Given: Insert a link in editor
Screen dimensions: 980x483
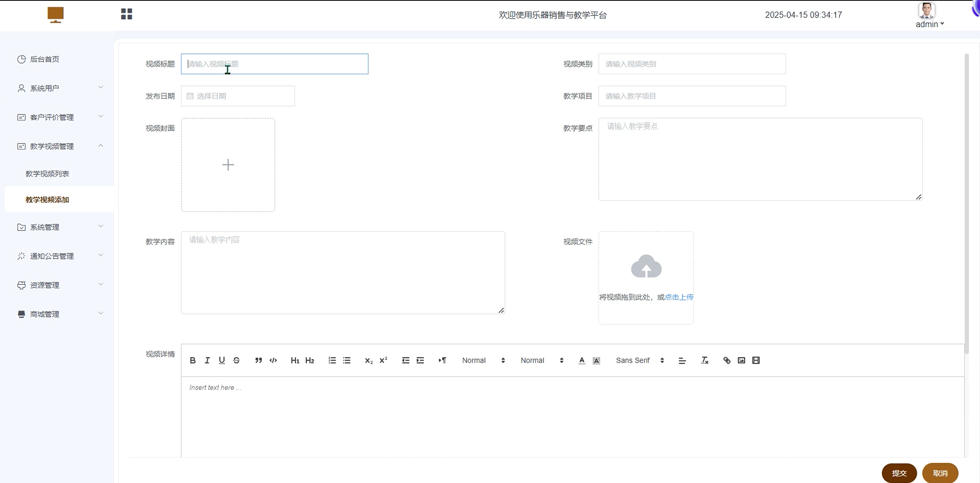Looking at the screenshot, I should [727, 360].
